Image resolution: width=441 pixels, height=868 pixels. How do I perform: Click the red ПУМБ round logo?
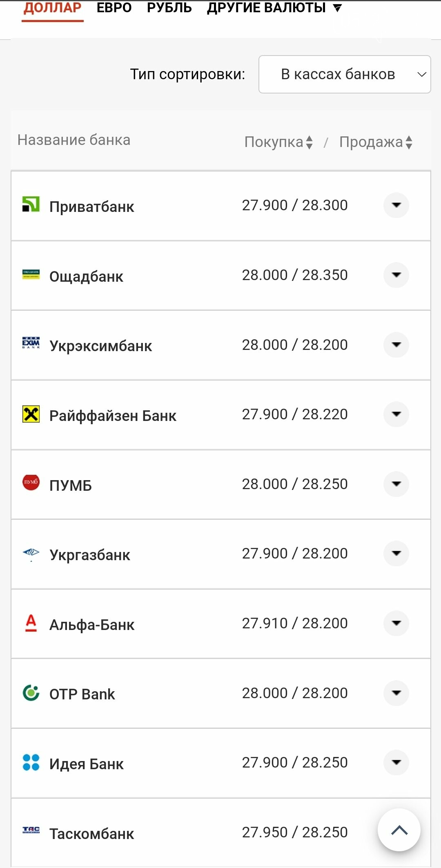(x=31, y=482)
